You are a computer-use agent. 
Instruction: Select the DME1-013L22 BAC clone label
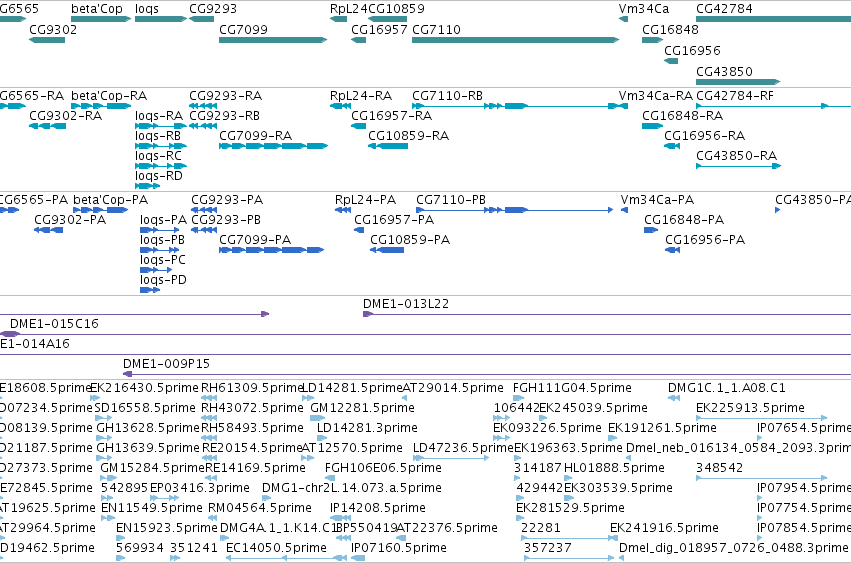tap(406, 304)
